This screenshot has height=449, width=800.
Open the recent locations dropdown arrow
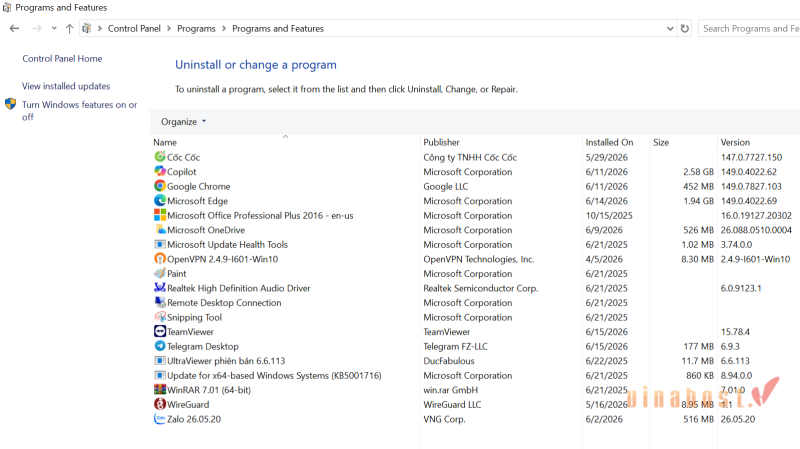click(54, 29)
